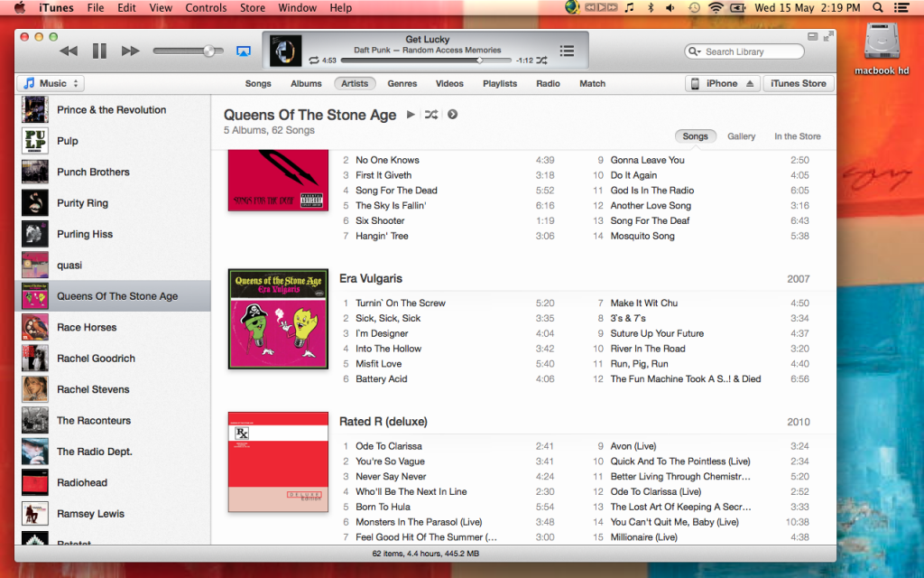Select Ramsey Lewis artist
924x578 pixels.
(113, 514)
